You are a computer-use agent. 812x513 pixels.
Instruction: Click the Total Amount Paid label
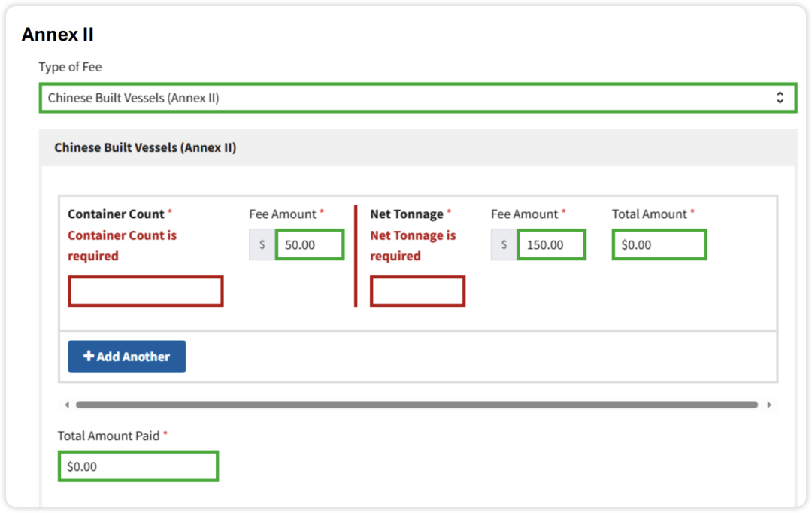pos(108,436)
